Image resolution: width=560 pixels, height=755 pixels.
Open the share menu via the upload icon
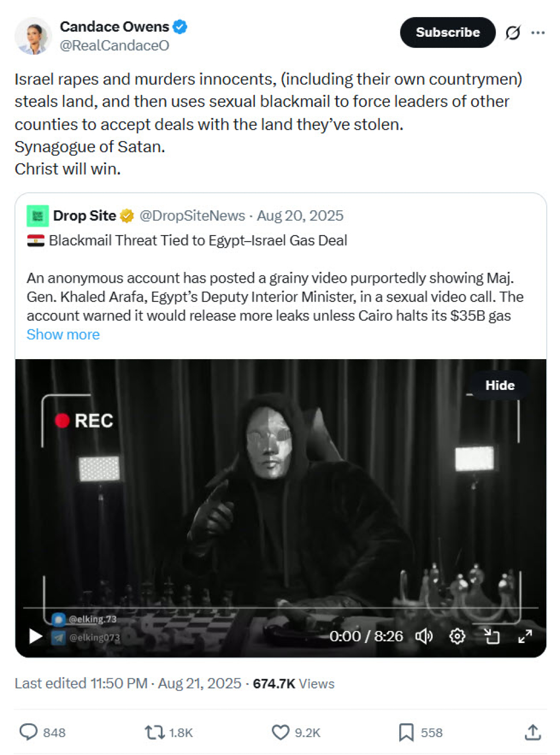[532, 732]
